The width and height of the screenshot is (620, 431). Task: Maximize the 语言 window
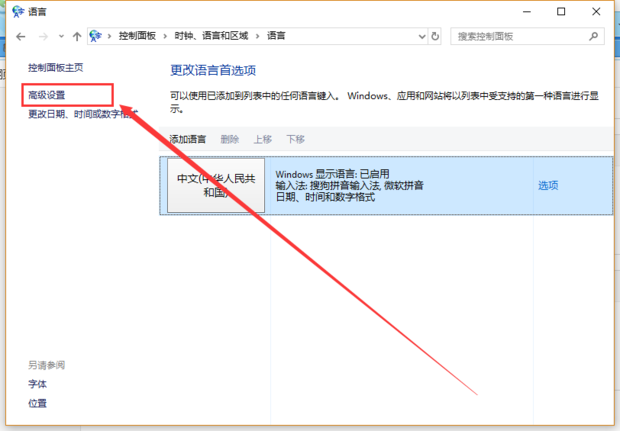pos(561,12)
